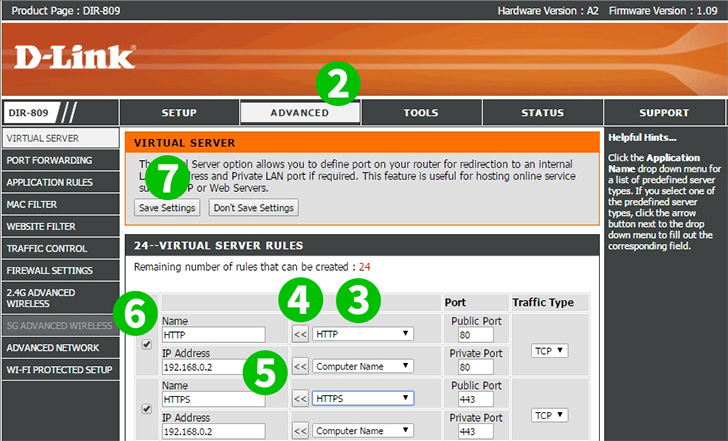Click the << arrow beside the HTTPS dropdown

tap(300, 399)
